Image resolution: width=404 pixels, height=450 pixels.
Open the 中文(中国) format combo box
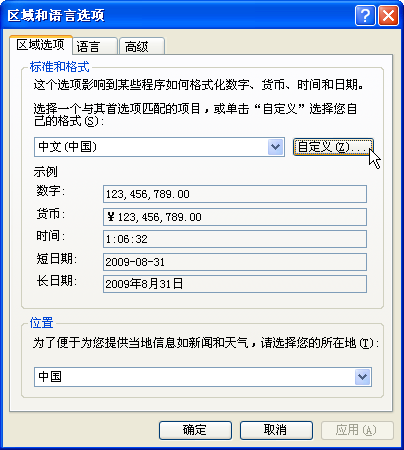tap(159, 147)
